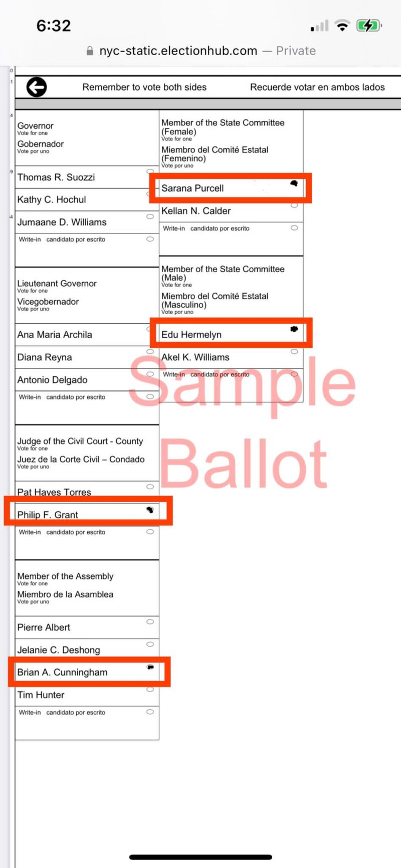Tap the battery charging icon

coord(368,26)
